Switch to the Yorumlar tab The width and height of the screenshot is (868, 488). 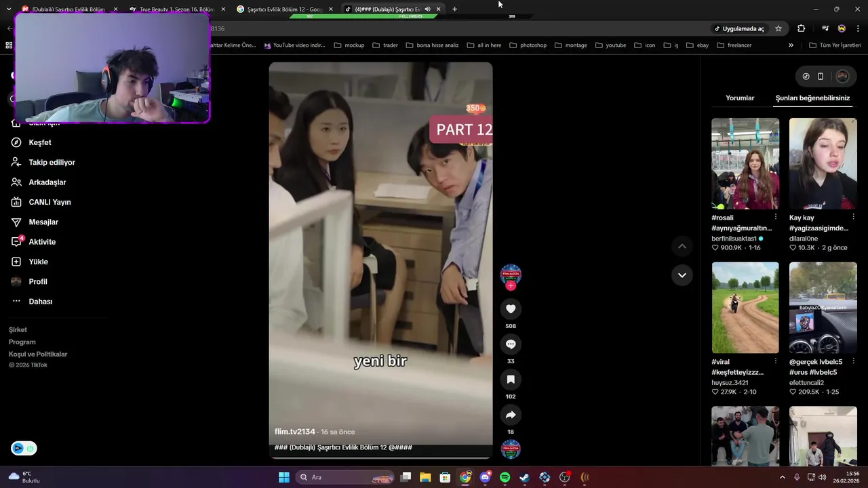point(740,98)
